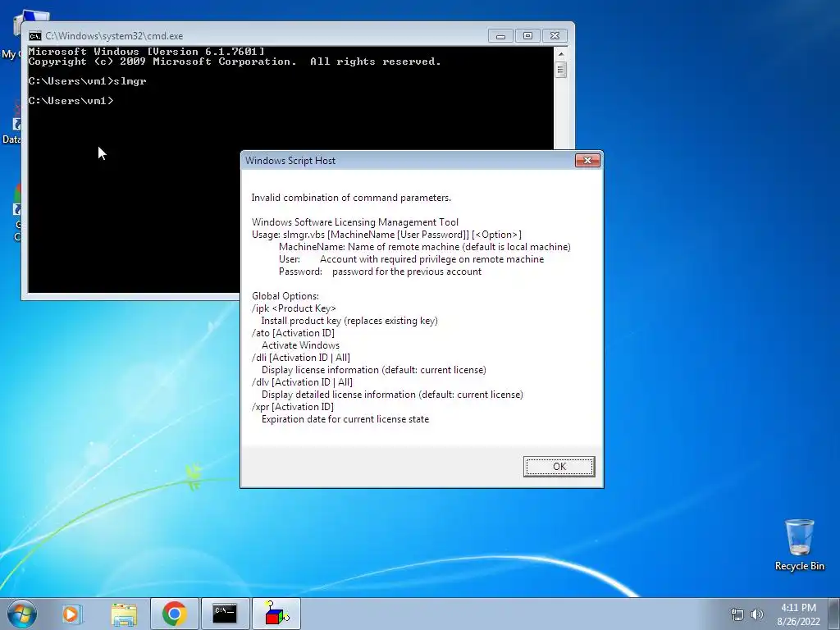This screenshot has height=630, width=840.
Task: Click the empty 'C:\Users\vm1>' prompt line
Action: click(x=71, y=101)
